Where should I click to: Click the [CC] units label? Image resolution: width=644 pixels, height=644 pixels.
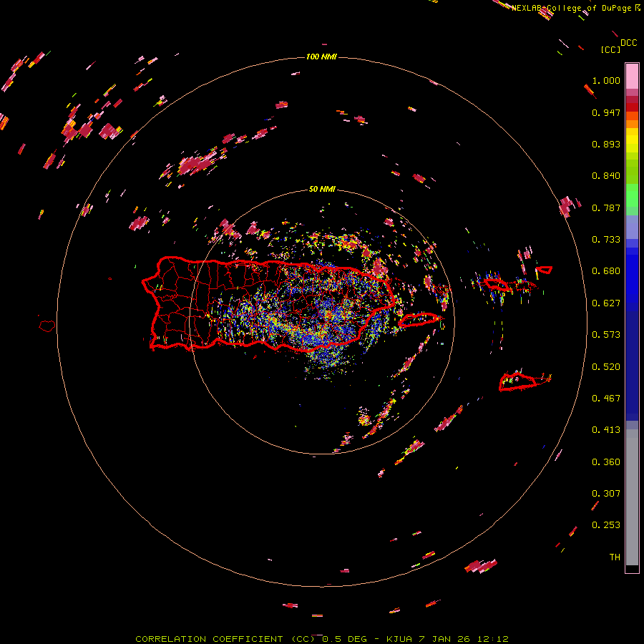point(610,49)
